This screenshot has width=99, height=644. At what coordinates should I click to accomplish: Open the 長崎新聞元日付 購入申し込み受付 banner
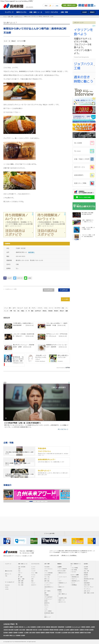point(84,127)
